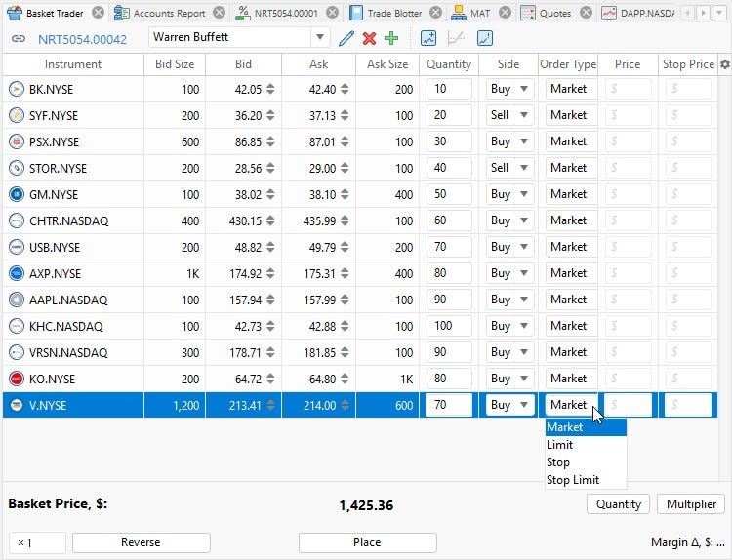Click the green plus add basket icon

391,38
